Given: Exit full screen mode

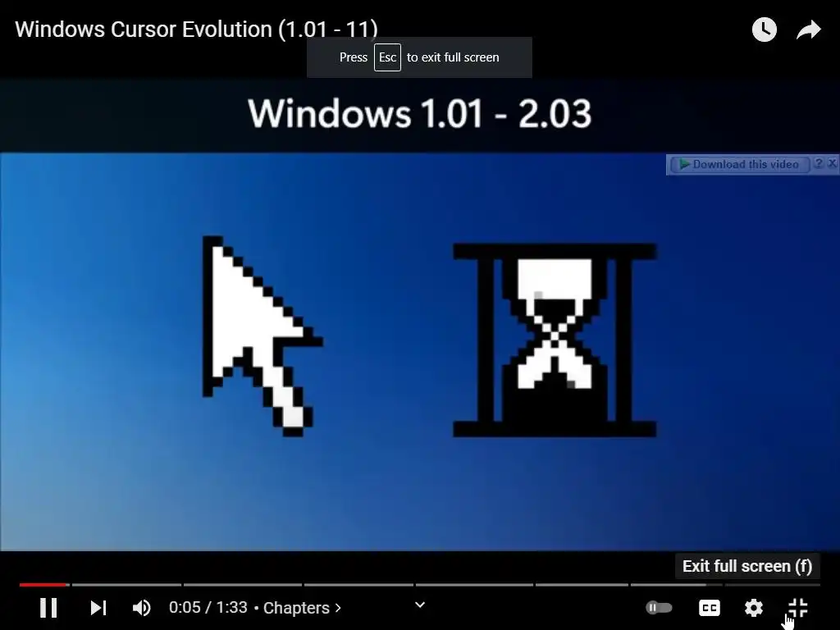Looking at the screenshot, I should (x=797, y=608).
